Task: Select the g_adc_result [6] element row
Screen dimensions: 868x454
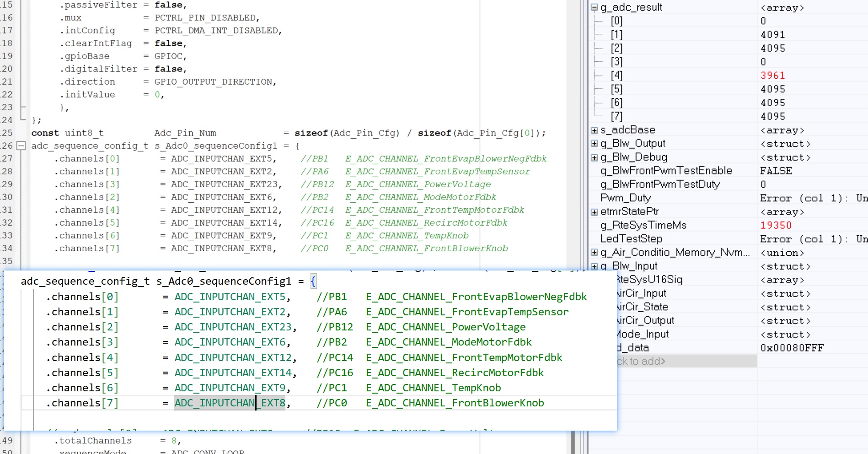Action: (728, 103)
